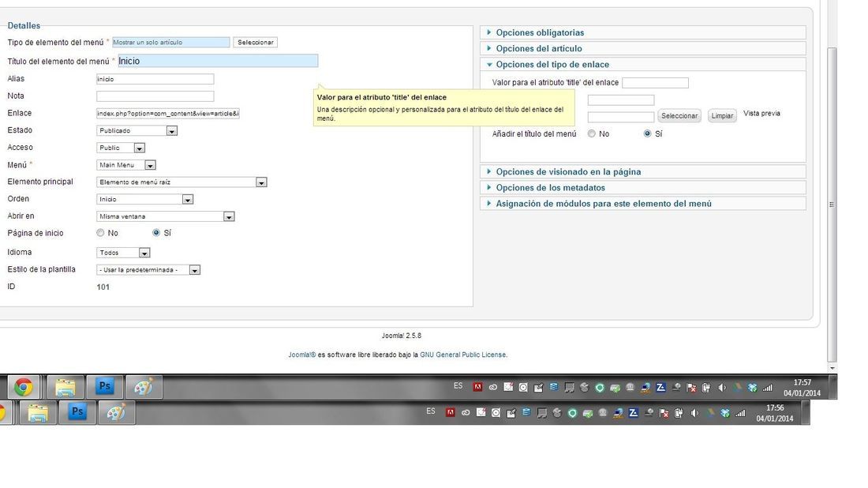The height and width of the screenshot is (488, 868).
Task: Click the Título del elemento del menú field
Action: pyautogui.click(x=218, y=61)
